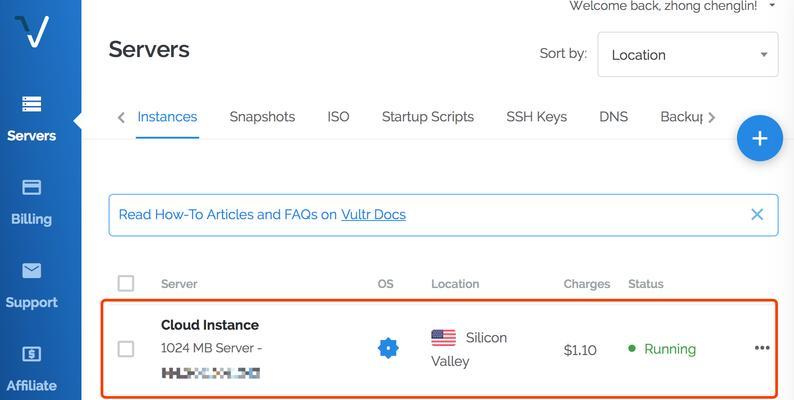
Task: Switch to the Snapshots tab
Action: pyautogui.click(x=262, y=116)
